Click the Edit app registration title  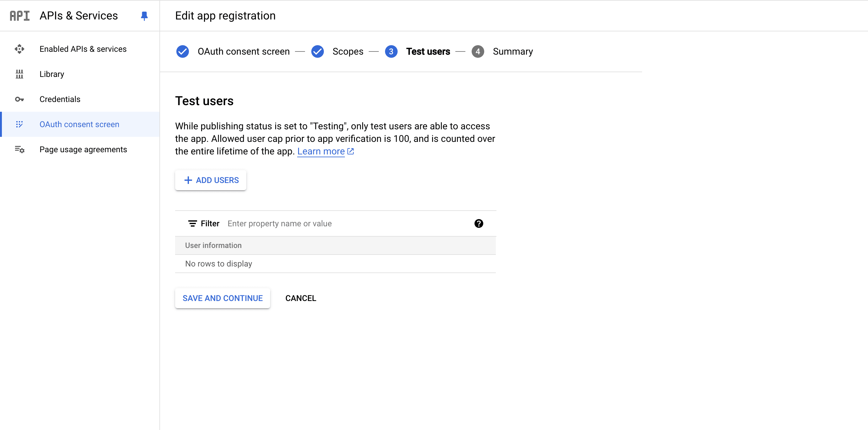[225, 15]
